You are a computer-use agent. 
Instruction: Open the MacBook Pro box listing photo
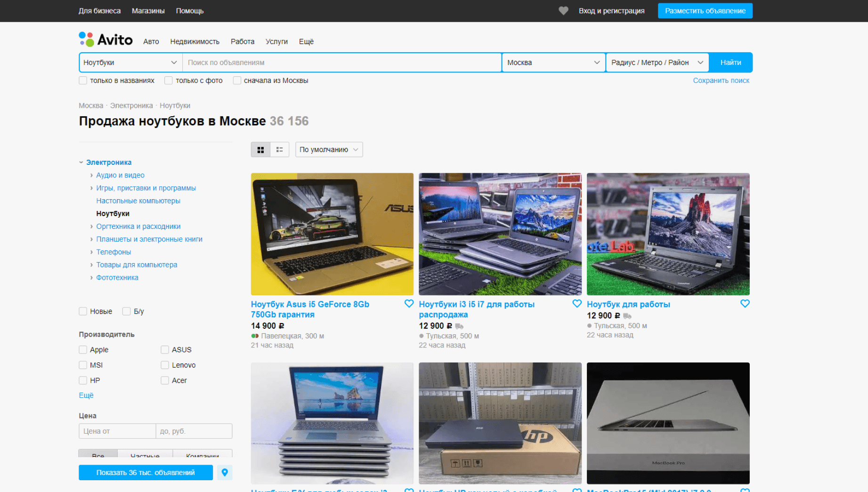[668, 423]
